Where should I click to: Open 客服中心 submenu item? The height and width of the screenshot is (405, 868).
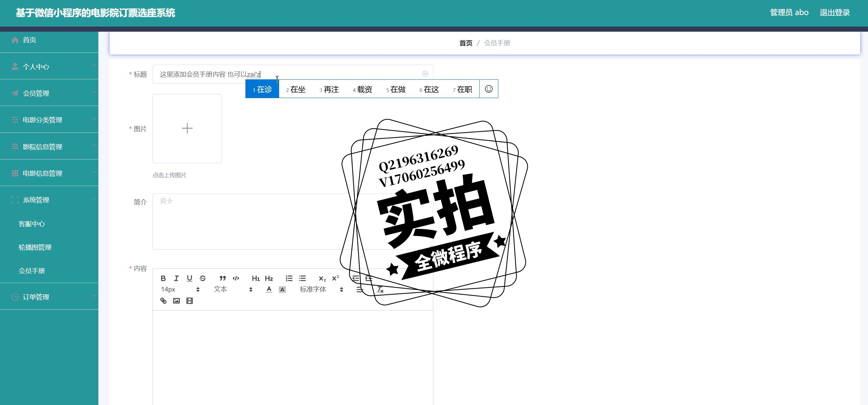click(x=49, y=224)
